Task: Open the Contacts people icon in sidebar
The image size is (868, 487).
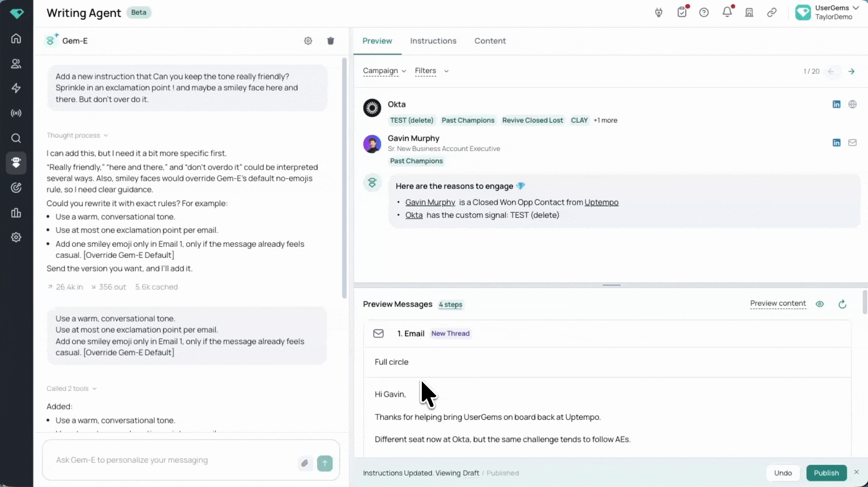Action: click(16, 64)
